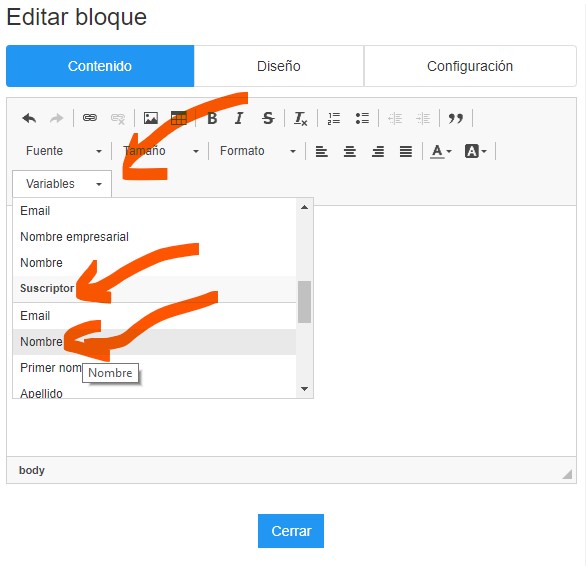Click the body element path label
This screenshot has width=586, height=566.
(x=32, y=470)
